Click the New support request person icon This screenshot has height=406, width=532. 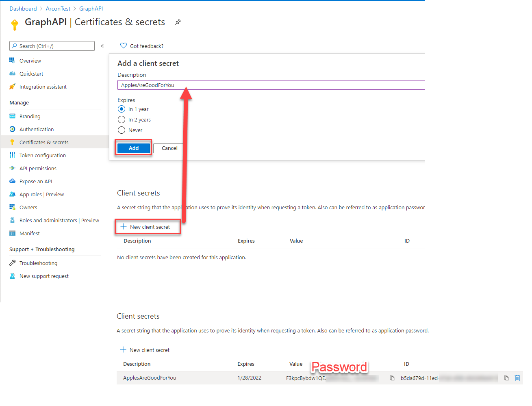pos(12,276)
